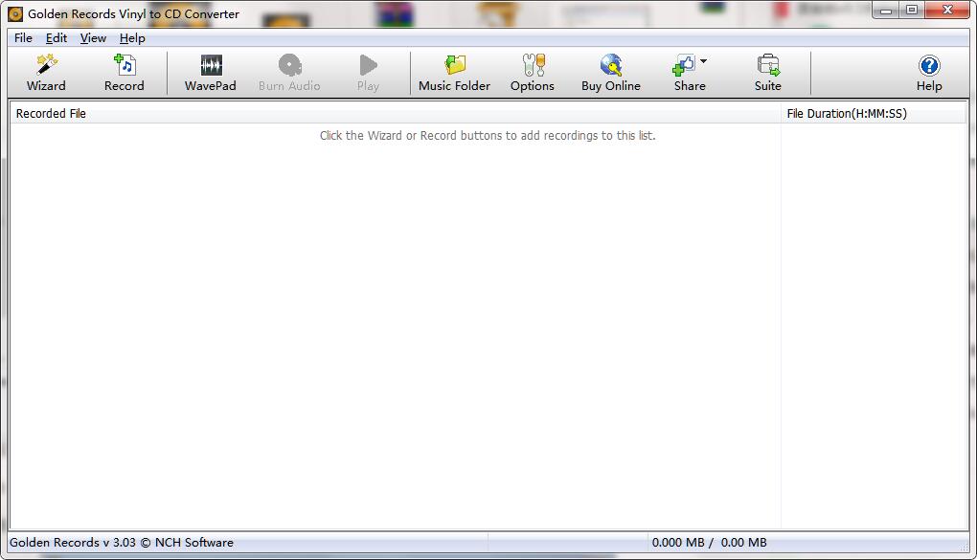Open the Help menu in menu bar
Screen dimensions: 977x560
point(132,38)
